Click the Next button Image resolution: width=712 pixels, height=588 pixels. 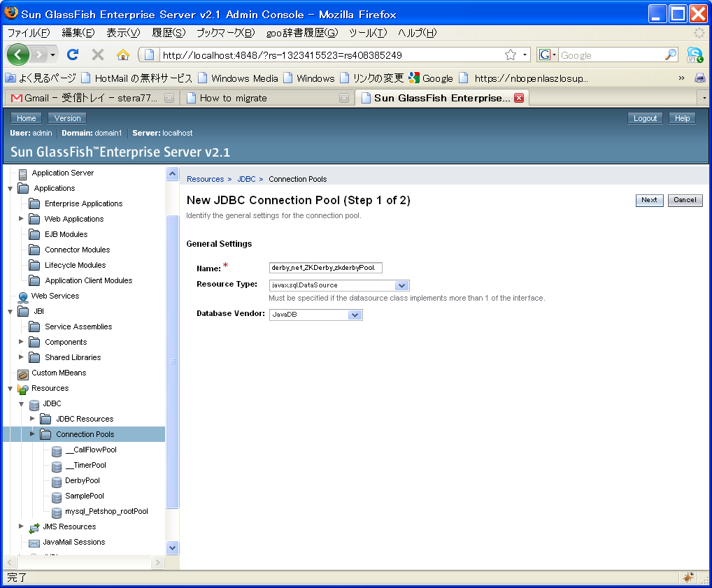click(649, 200)
